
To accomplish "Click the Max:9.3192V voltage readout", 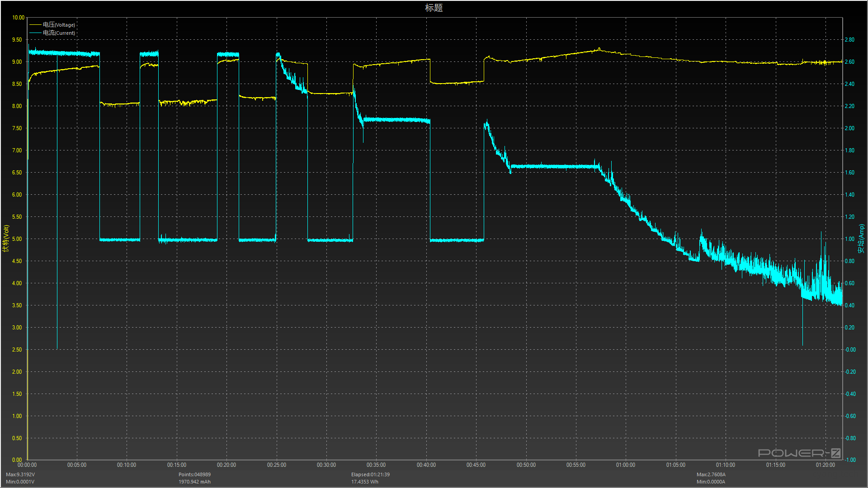I will [20, 474].
